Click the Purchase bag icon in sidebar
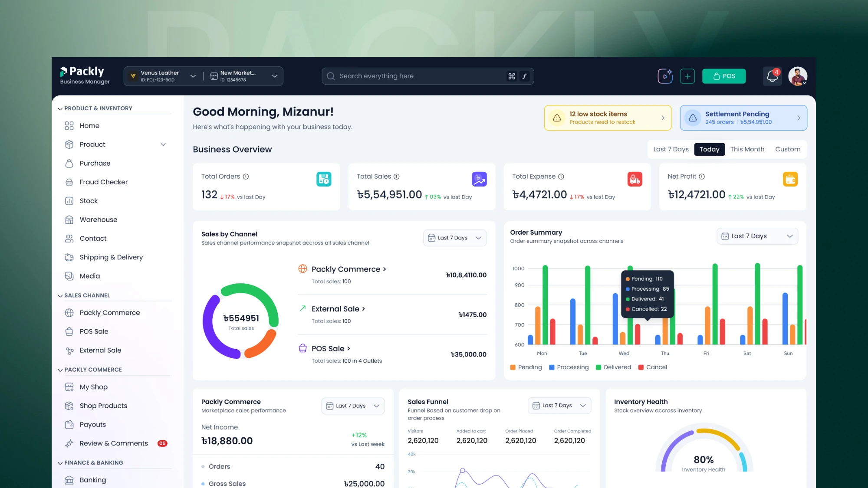This screenshot has width=868, height=488. (69, 164)
